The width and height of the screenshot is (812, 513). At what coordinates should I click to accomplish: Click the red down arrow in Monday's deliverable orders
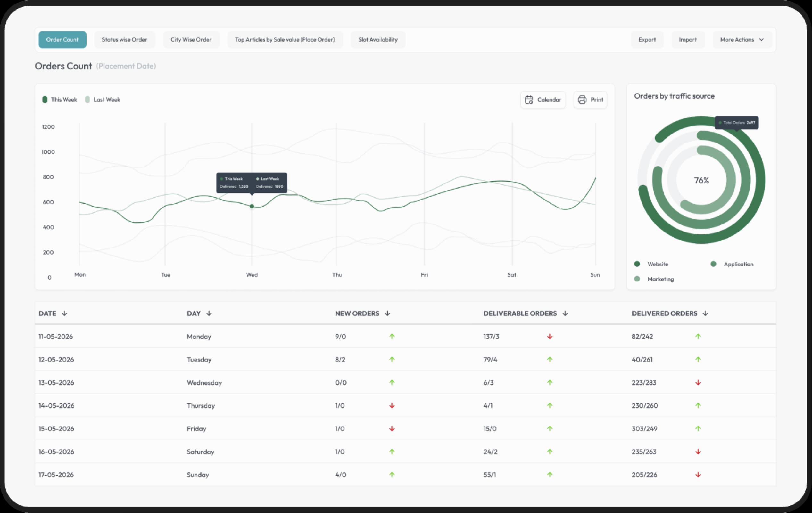550,336
